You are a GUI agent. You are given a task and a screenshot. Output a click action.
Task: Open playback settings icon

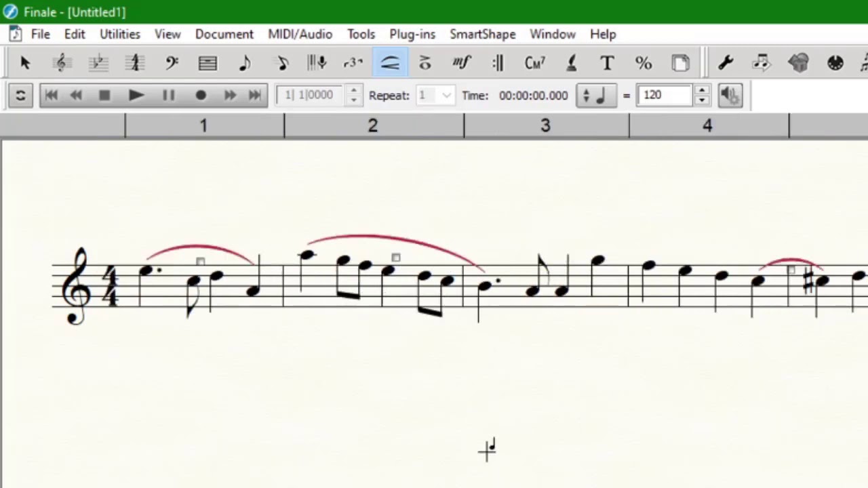coord(20,96)
